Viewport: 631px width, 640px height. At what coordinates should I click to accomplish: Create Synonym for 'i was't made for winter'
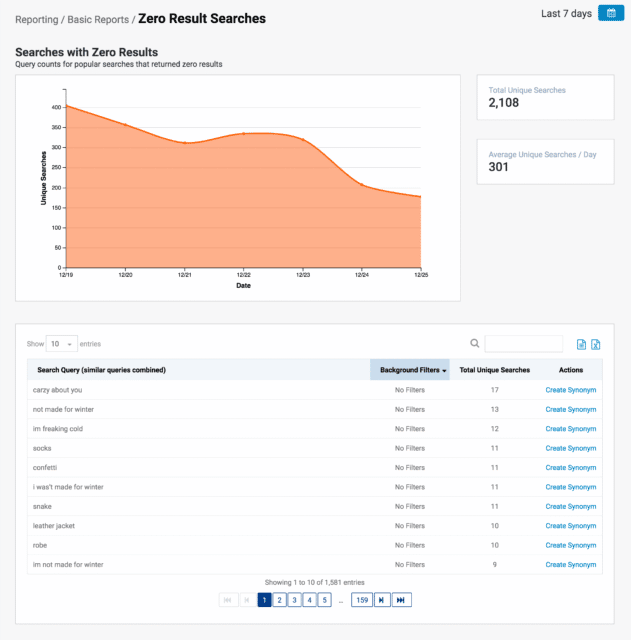pyautogui.click(x=571, y=487)
